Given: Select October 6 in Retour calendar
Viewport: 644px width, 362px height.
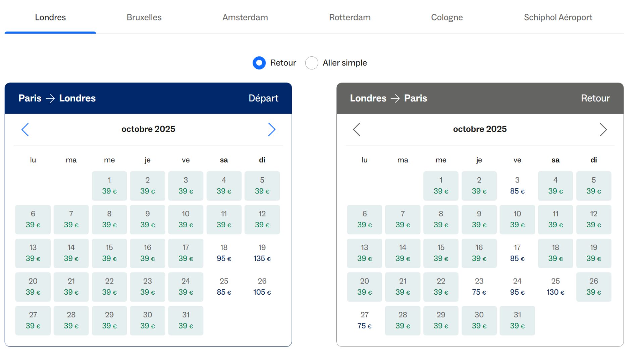Looking at the screenshot, I should click(x=365, y=220).
